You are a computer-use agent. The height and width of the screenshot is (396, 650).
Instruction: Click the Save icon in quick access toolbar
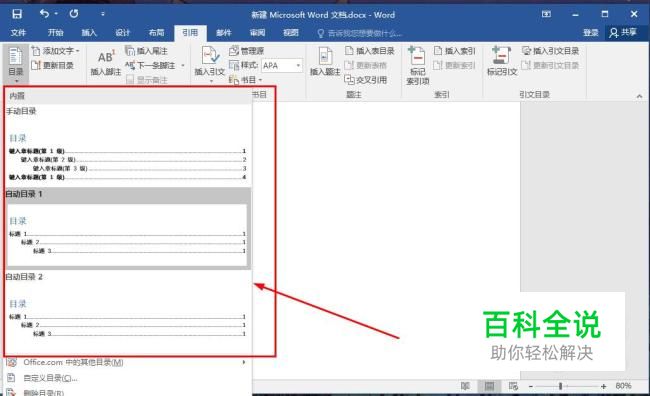[17, 14]
